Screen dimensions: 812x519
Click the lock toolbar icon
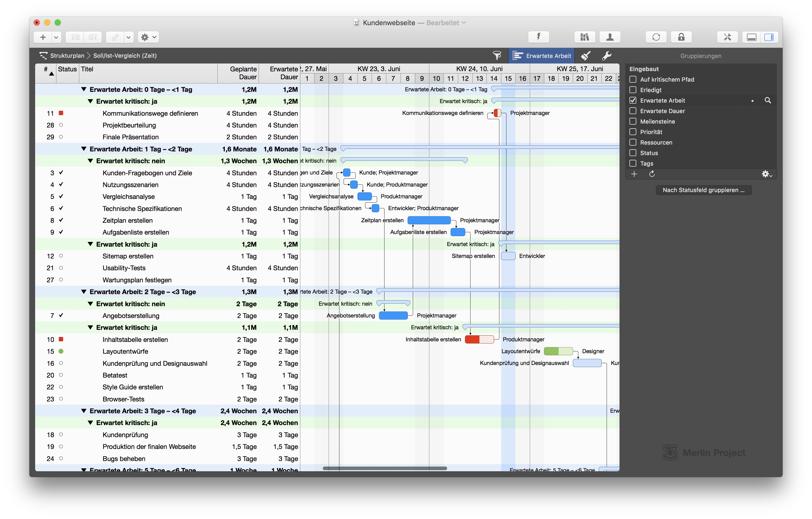(681, 37)
